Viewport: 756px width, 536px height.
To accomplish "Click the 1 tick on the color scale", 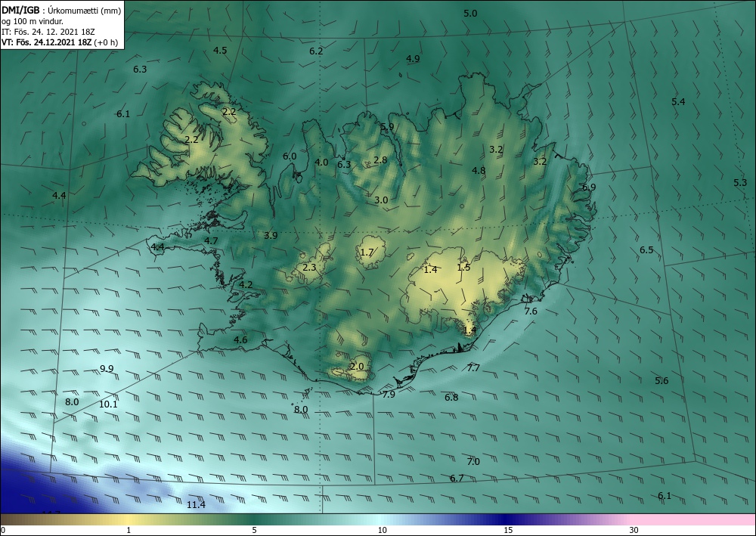I will coord(129,531).
